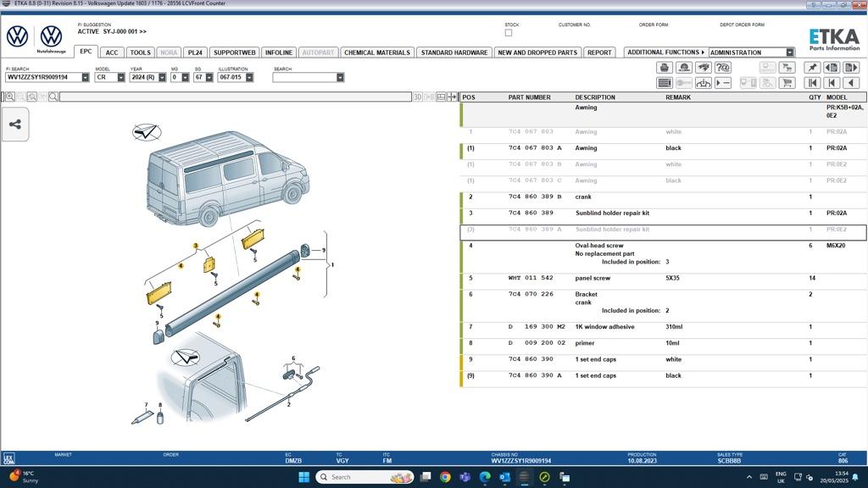This screenshot has width=868, height=488.
Task: Expand the MG dropdown arrow
Action: pyautogui.click(x=186, y=77)
